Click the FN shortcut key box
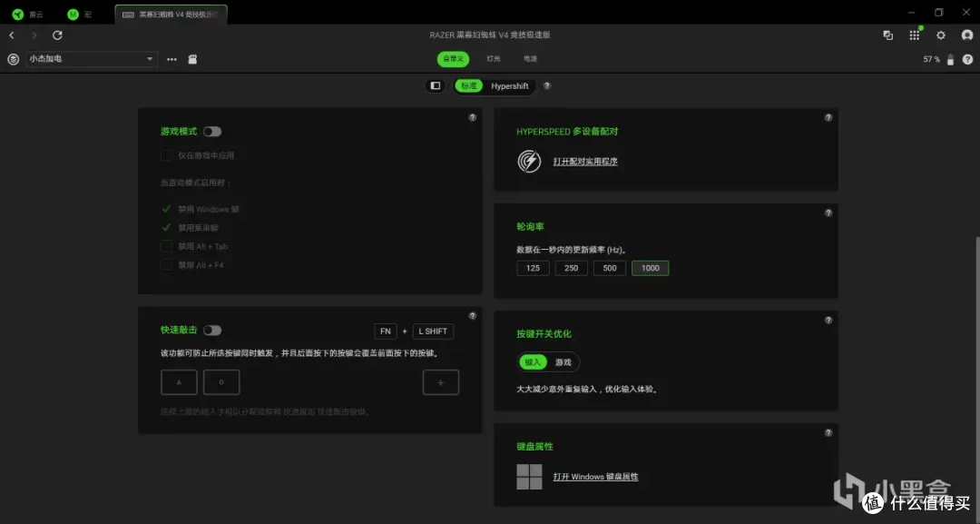Viewport: 980px width, 524px height. (x=386, y=331)
